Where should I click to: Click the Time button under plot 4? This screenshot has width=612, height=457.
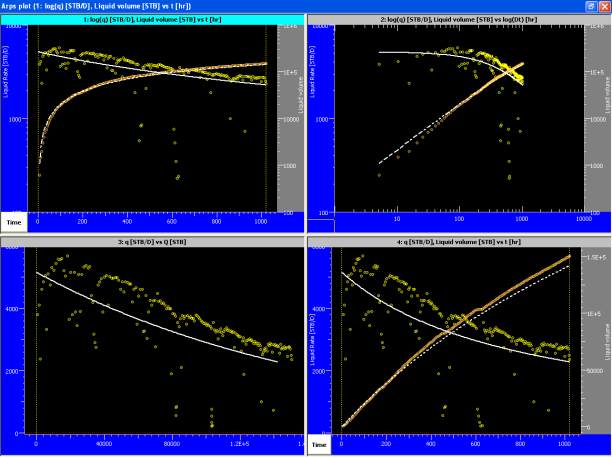click(x=319, y=443)
